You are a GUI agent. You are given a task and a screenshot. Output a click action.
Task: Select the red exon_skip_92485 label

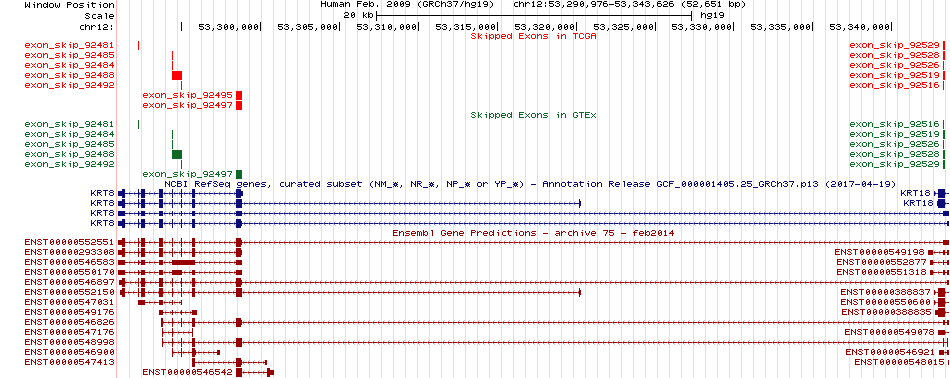pos(69,55)
